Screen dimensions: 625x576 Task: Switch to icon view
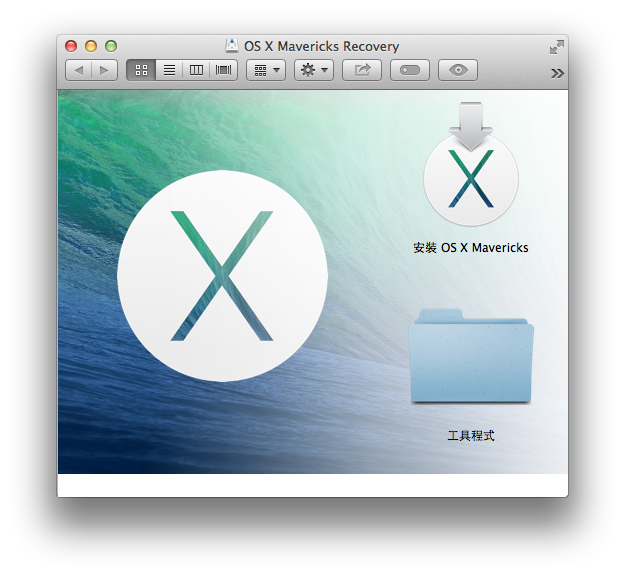coord(141,71)
